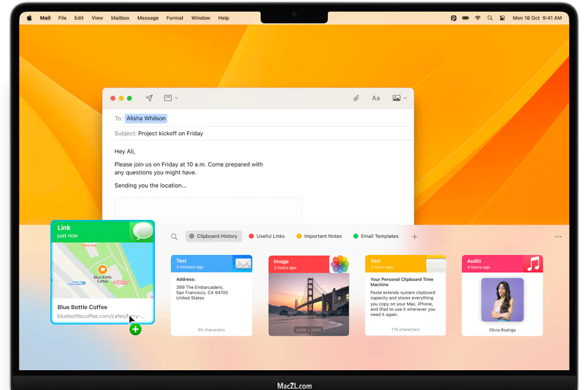588x390 pixels.
Task: Click the Mail envelope icon on the Text card
Action: point(243,264)
